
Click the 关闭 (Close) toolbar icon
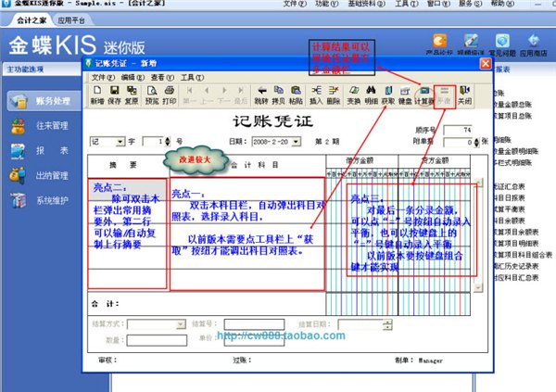point(464,95)
